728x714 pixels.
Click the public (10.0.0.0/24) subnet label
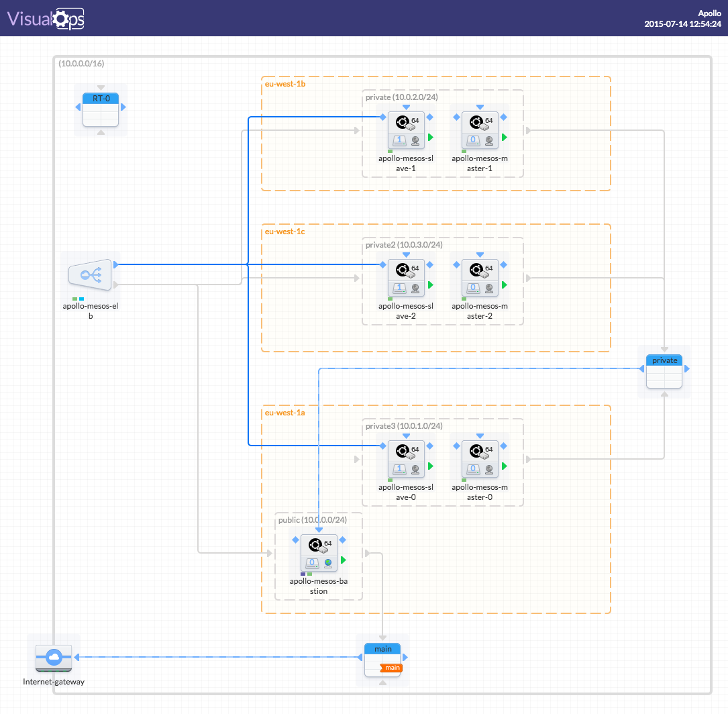(x=313, y=520)
